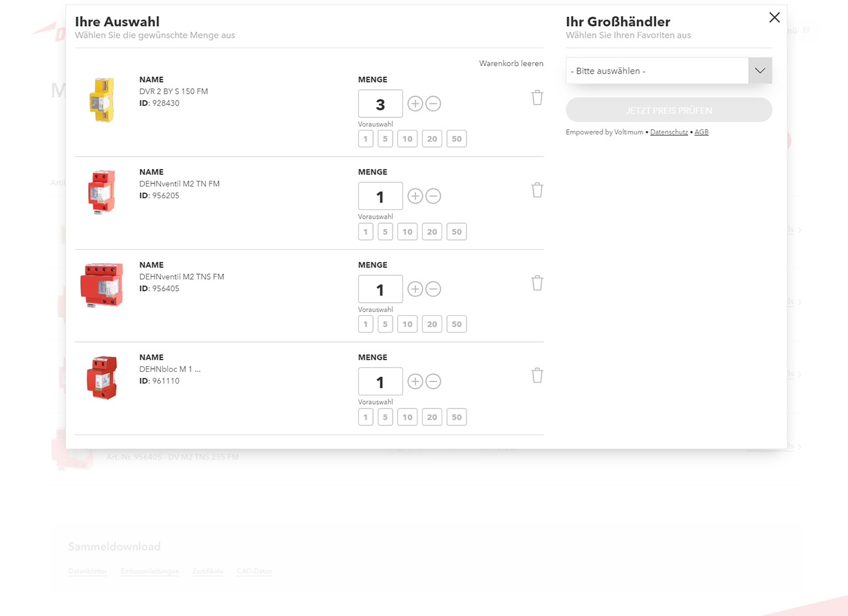Delete DEHNbloc M 1 item via trash icon
Screen dimensions: 848x616
(537, 376)
